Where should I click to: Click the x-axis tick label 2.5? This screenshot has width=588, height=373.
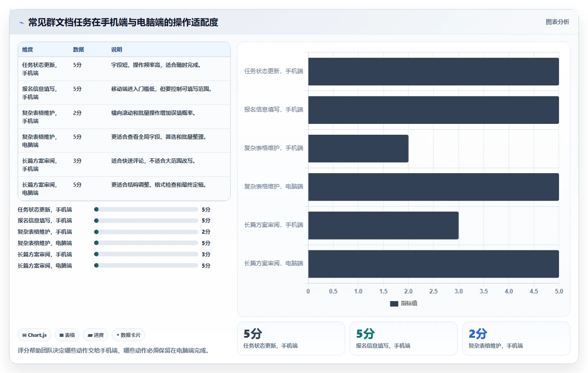click(x=433, y=292)
